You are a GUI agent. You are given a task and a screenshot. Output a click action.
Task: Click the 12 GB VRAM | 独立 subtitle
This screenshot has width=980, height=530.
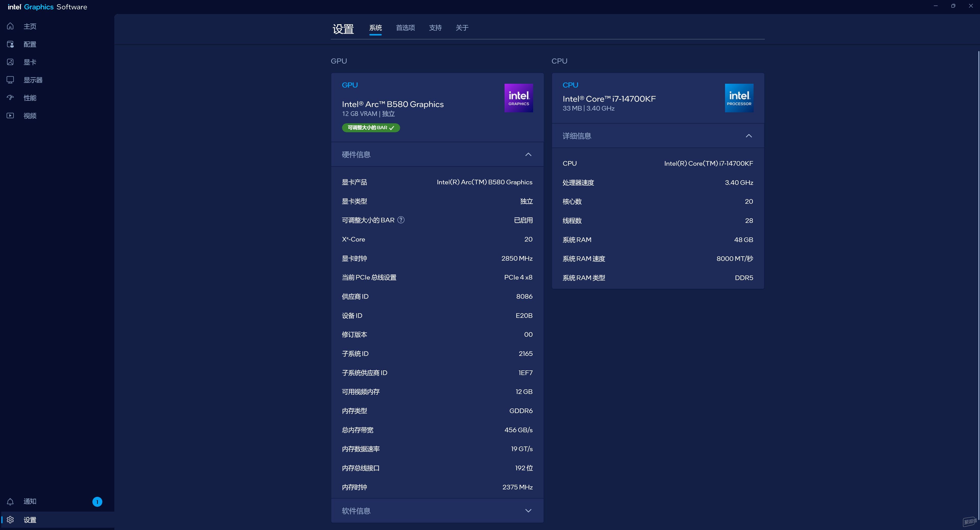[x=368, y=114]
